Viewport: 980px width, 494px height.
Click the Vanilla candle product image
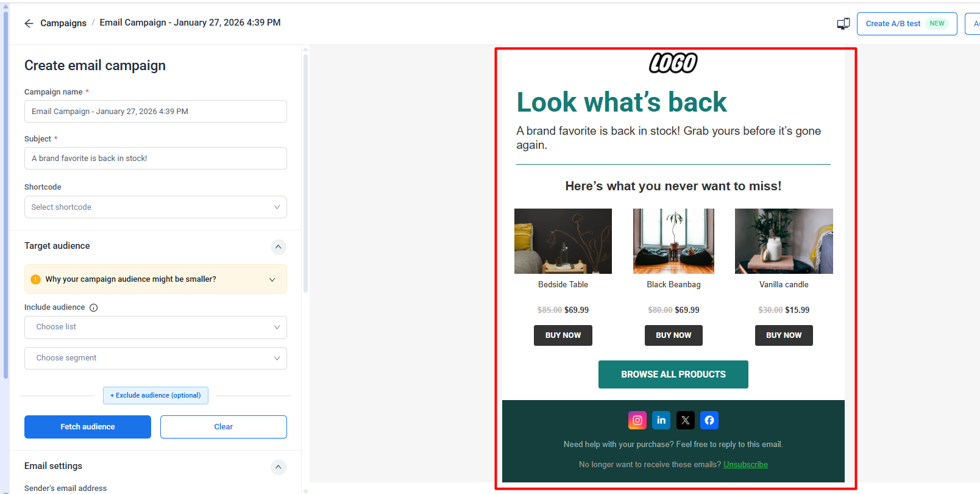[784, 241]
